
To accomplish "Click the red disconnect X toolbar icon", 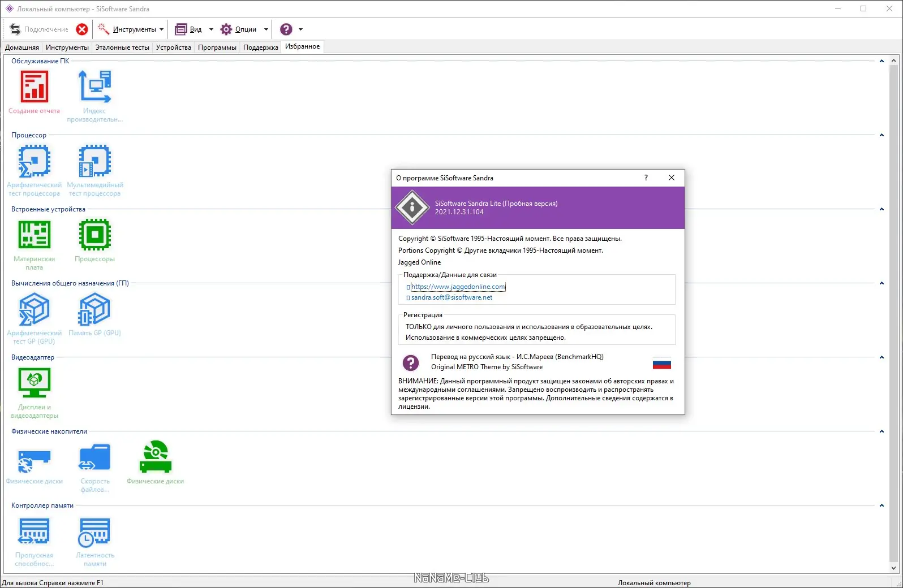I will pos(82,29).
